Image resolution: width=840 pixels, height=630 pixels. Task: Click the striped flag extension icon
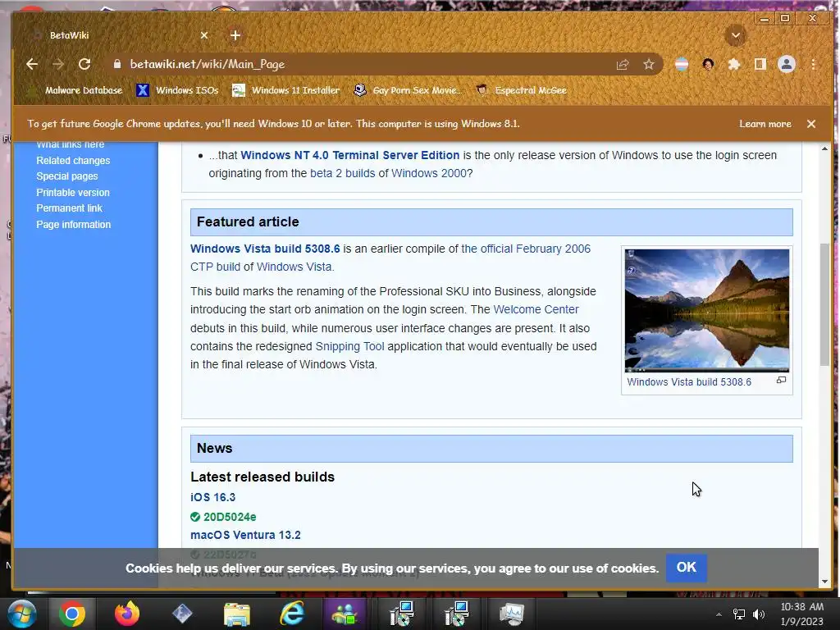point(682,65)
